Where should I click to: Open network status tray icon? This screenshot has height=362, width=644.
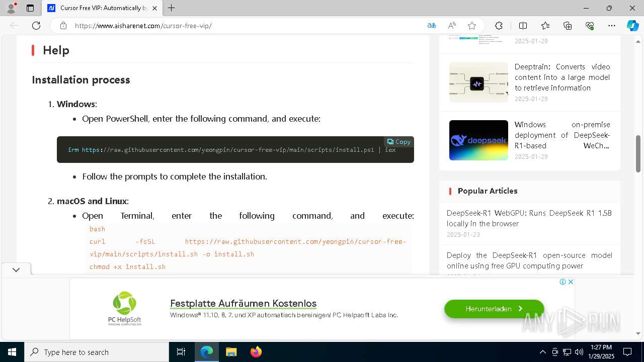pyautogui.click(x=567, y=352)
